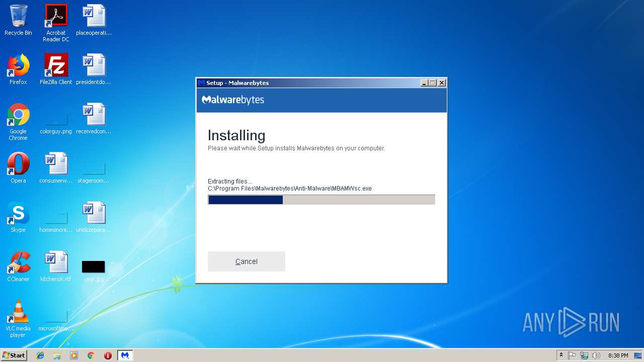Screen dimensions: 644x362
Task: Open the Windows Start menu
Action: click(14, 355)
